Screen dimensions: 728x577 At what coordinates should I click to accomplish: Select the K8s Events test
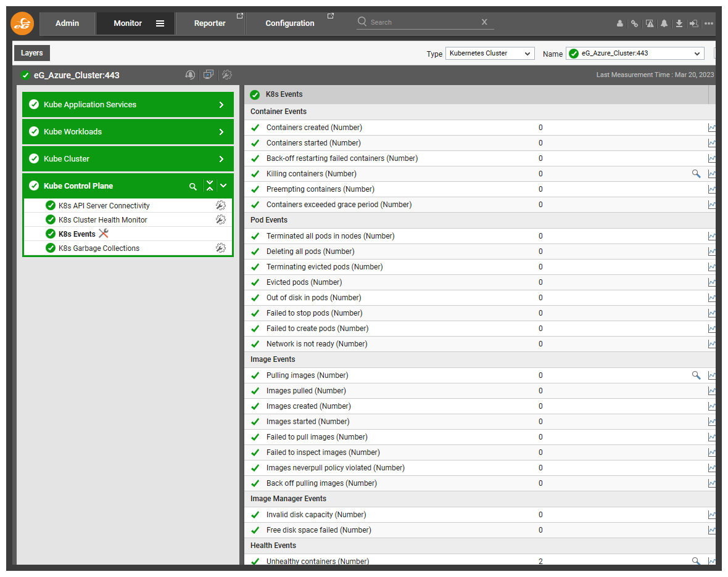77,234
